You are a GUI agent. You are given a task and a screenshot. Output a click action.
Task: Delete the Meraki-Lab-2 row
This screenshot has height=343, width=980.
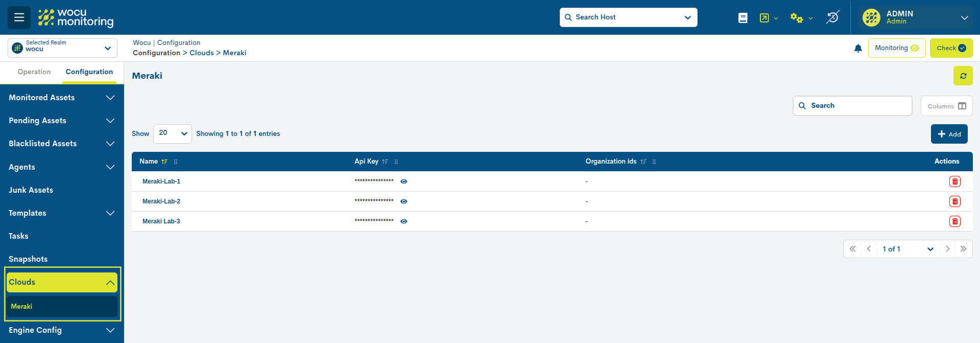(x=954, y=201)
